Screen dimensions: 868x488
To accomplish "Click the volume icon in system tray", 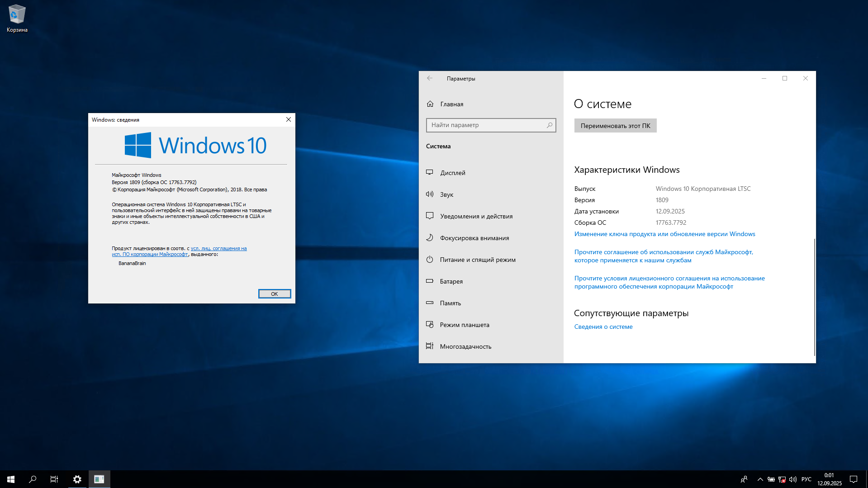I will (793, 479).
